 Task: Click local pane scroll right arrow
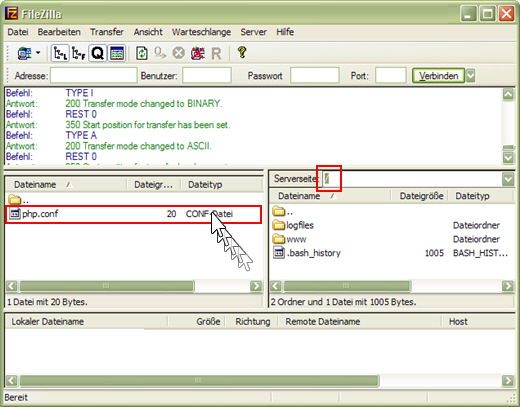click(256, 286)
